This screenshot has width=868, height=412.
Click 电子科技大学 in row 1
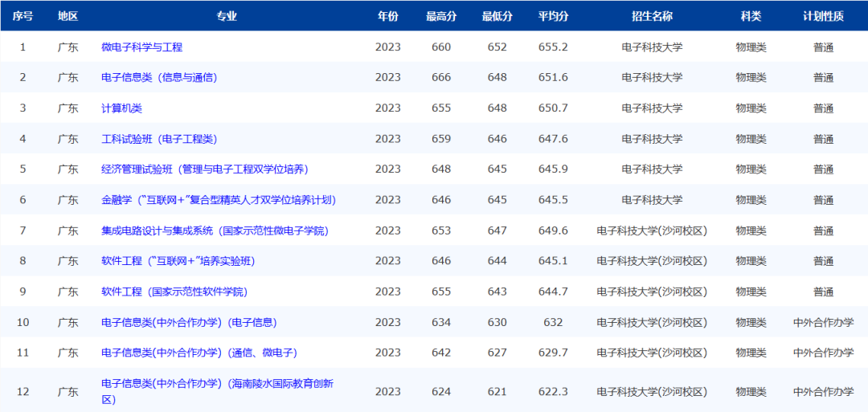tap(652, 47)
